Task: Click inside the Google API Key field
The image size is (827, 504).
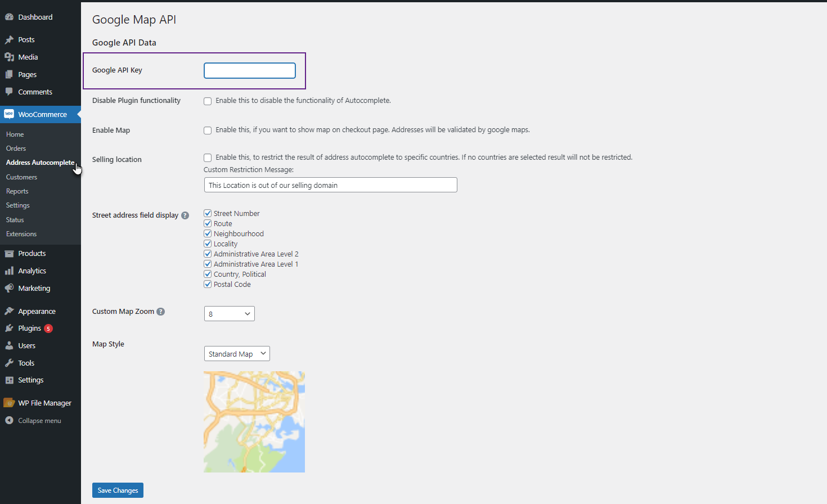Action: (249, 70)
